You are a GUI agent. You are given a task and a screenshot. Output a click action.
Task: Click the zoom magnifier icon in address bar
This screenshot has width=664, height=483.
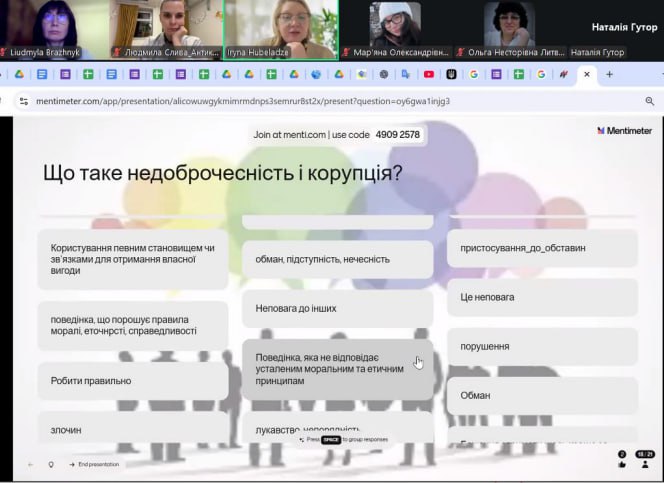(649, 101)
